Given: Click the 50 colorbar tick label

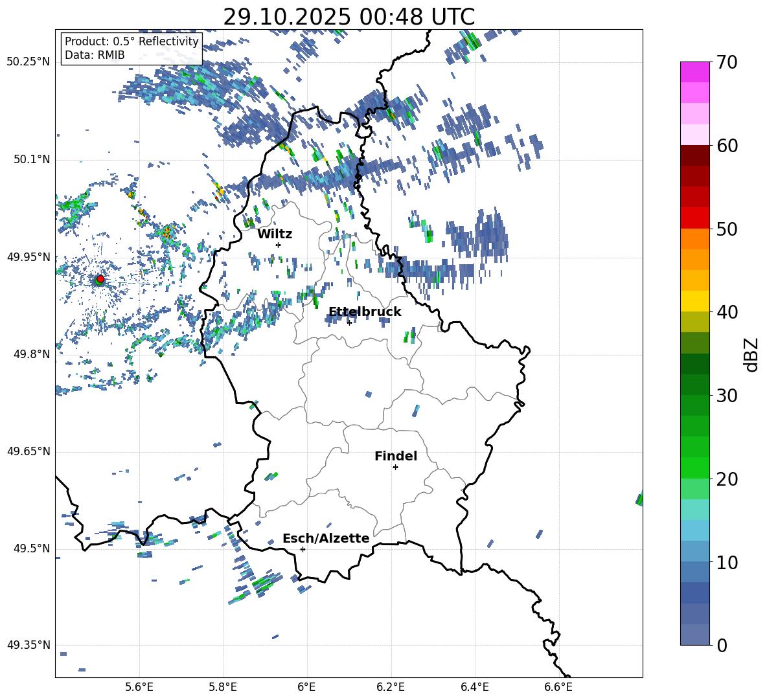Looking at the screenshot, I should coord(727,229).
